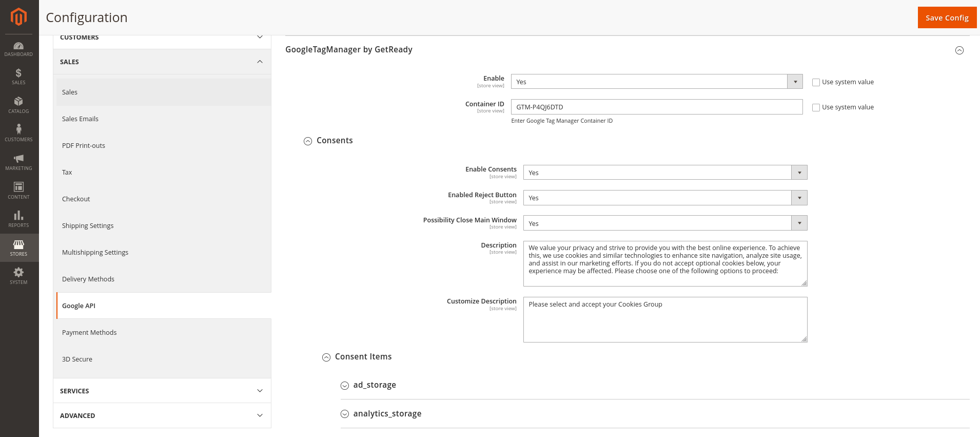Screen dimensions: 980x437
Task: Select the Delivery Methods tab
Action: point(164,279)
